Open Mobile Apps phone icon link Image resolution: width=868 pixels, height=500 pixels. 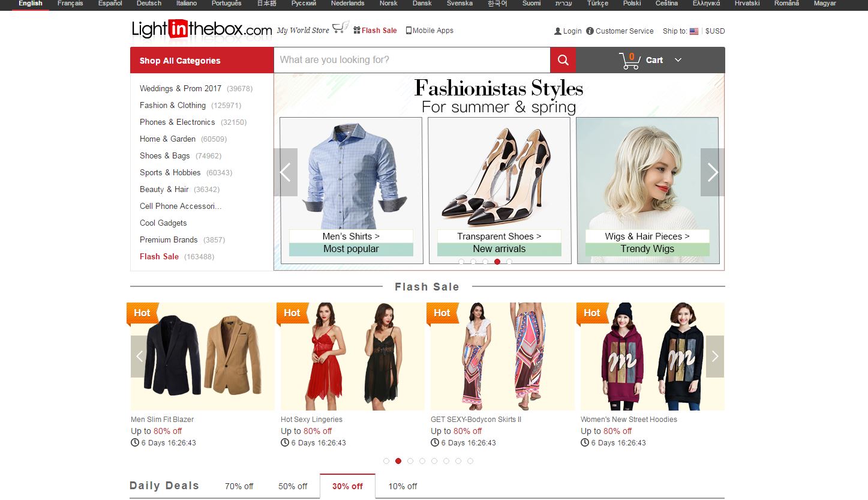tap(409, 31)
